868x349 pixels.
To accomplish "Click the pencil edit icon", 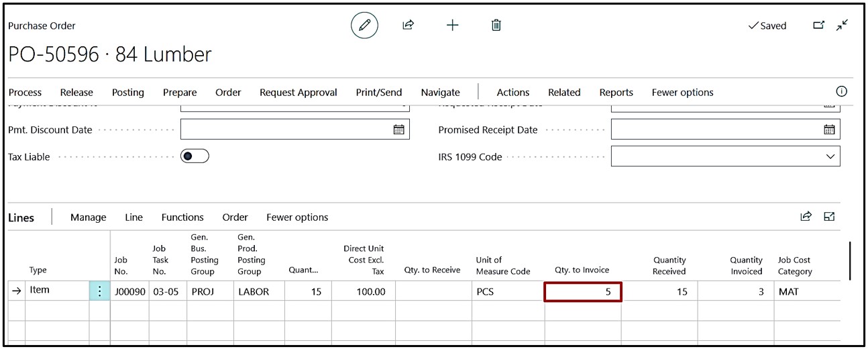I will 364,26.
